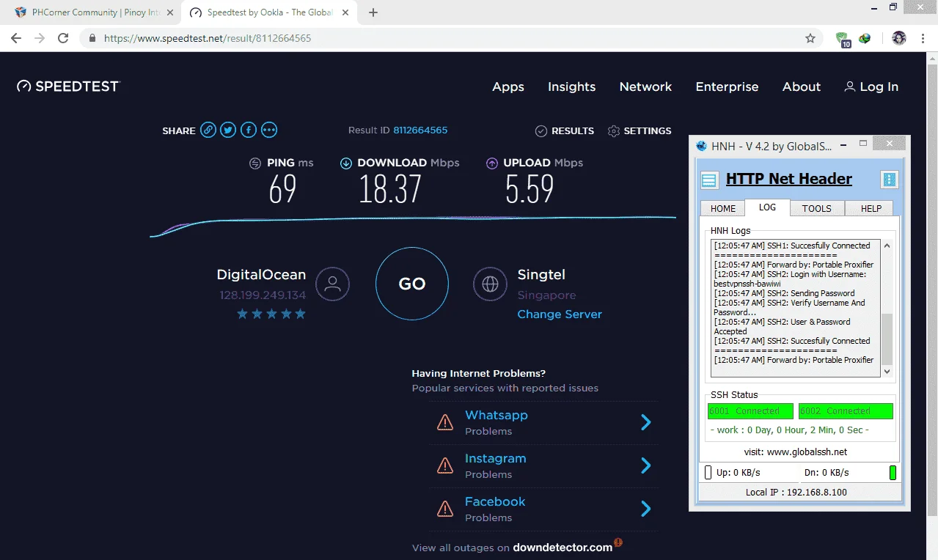Select Speedtest by Ookla browser tab
This screenshot has height=560, width=938.
click(x=268, y=12)
